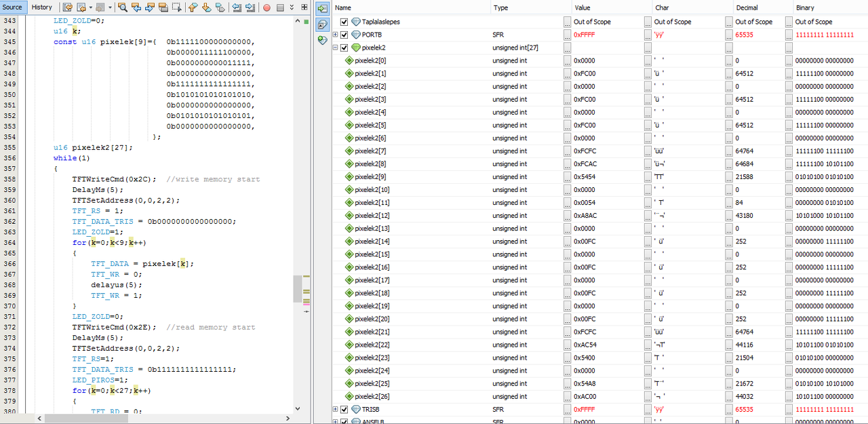Shift line right toolbar icon
The image size is (868, 424).
tap(250, 7)
